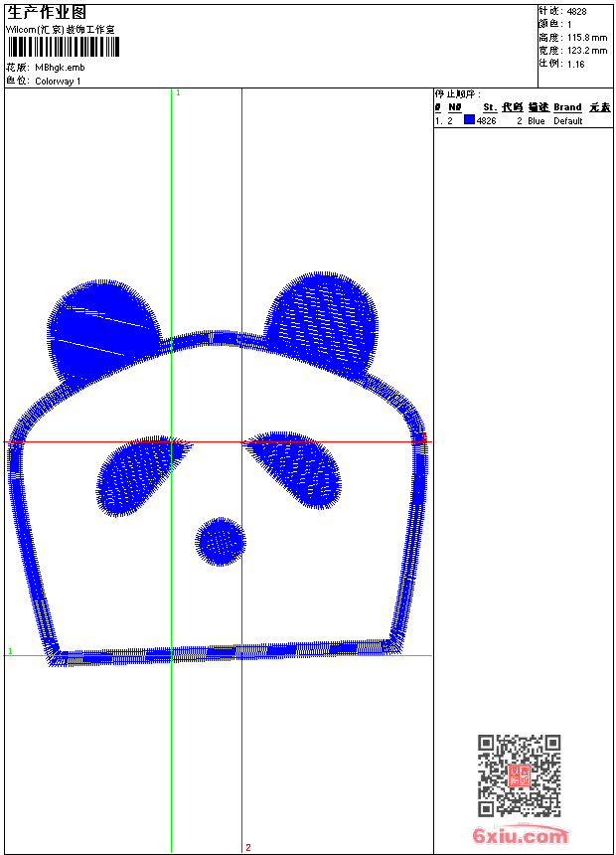Click the height value '115.8 mm'
The image size is (616, 855).
click(587, 38)
